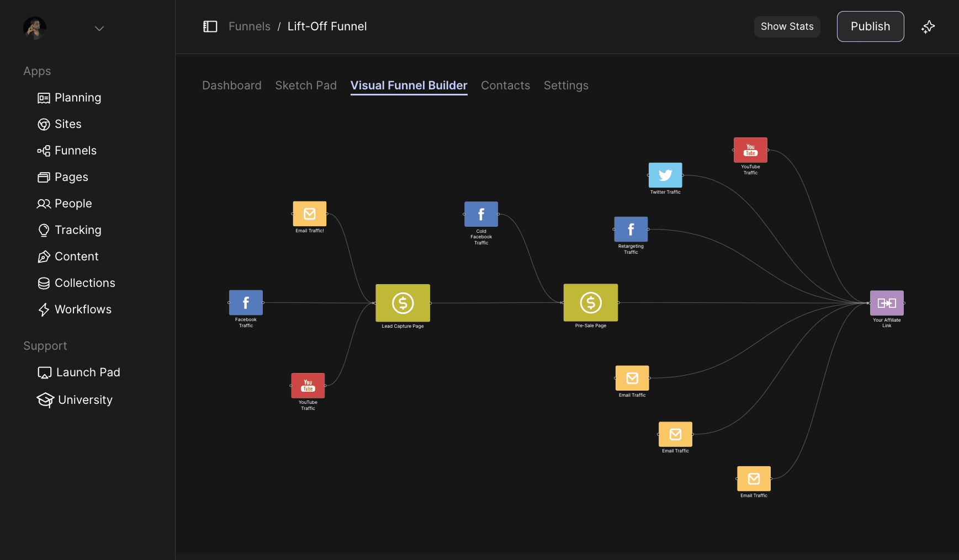
Task: Click the Show Stats button
Action: coord(787,26)
